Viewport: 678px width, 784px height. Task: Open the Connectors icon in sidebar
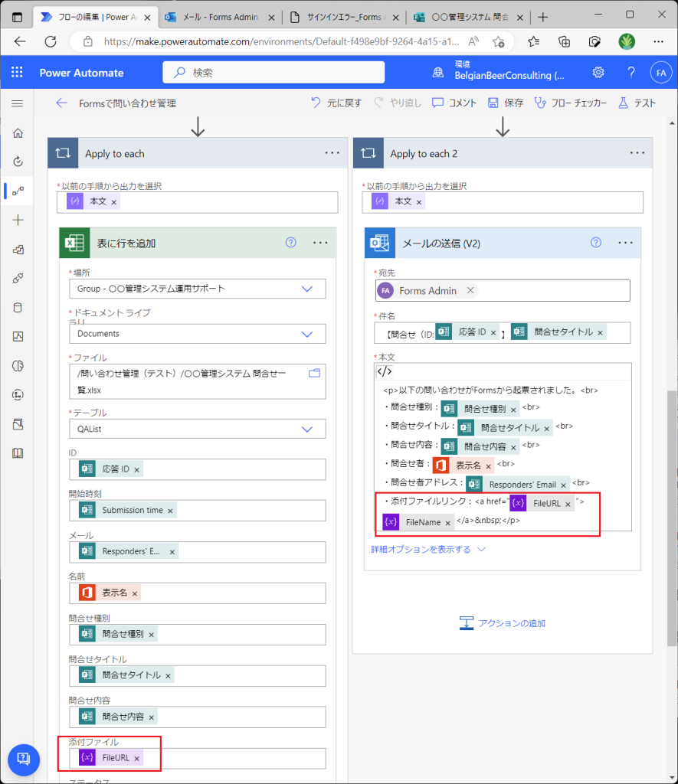(x=18, y=278)
